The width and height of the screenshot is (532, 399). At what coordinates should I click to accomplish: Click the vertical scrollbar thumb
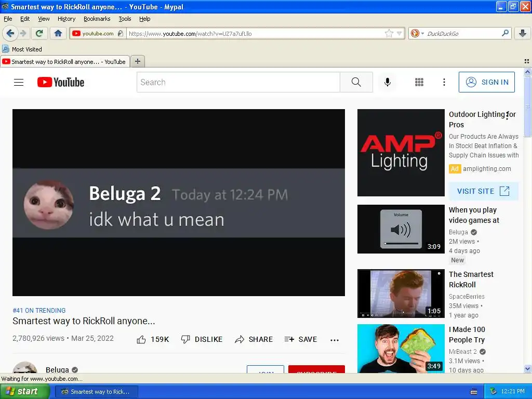tap(527, 107)
